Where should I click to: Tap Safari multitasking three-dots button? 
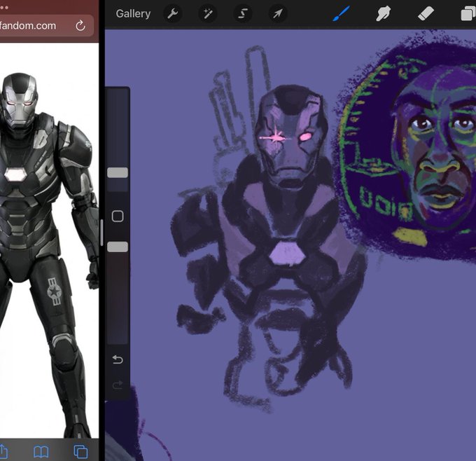tap(3, 7)
